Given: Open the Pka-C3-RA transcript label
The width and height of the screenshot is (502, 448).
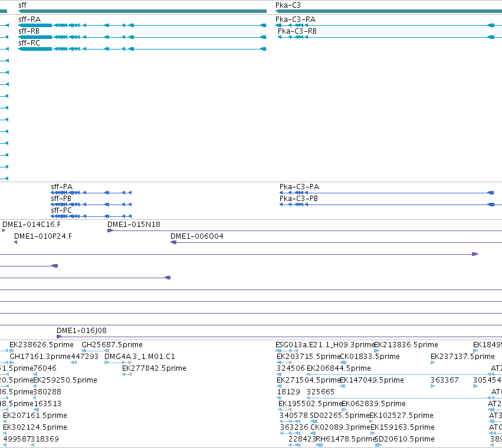Looking at the screenshot, I should pyautogui.click(x=296, y=19).
